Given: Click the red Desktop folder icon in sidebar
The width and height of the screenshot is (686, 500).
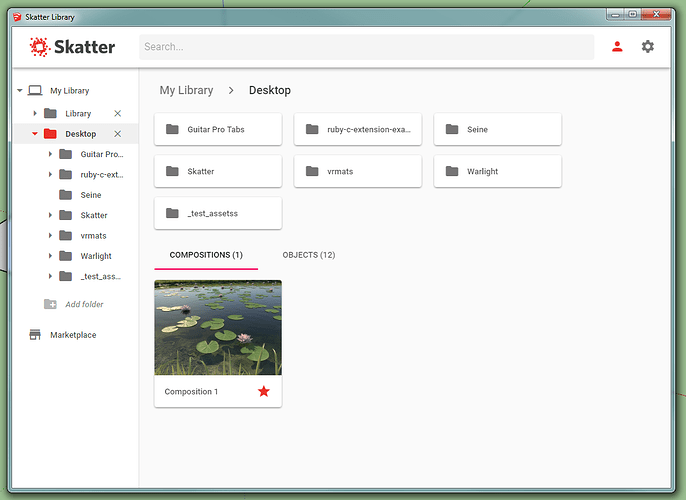Looking at the screenshot, I should 50,133.
